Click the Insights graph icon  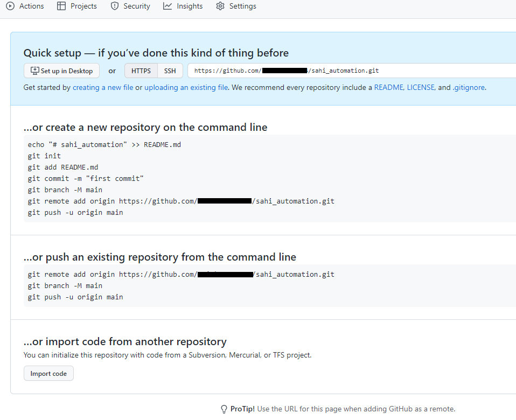click(x=168, y=6)
